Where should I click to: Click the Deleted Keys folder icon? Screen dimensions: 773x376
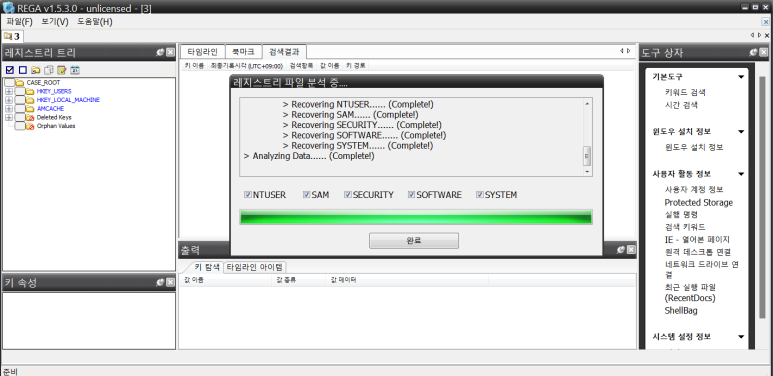coord(30,118)
